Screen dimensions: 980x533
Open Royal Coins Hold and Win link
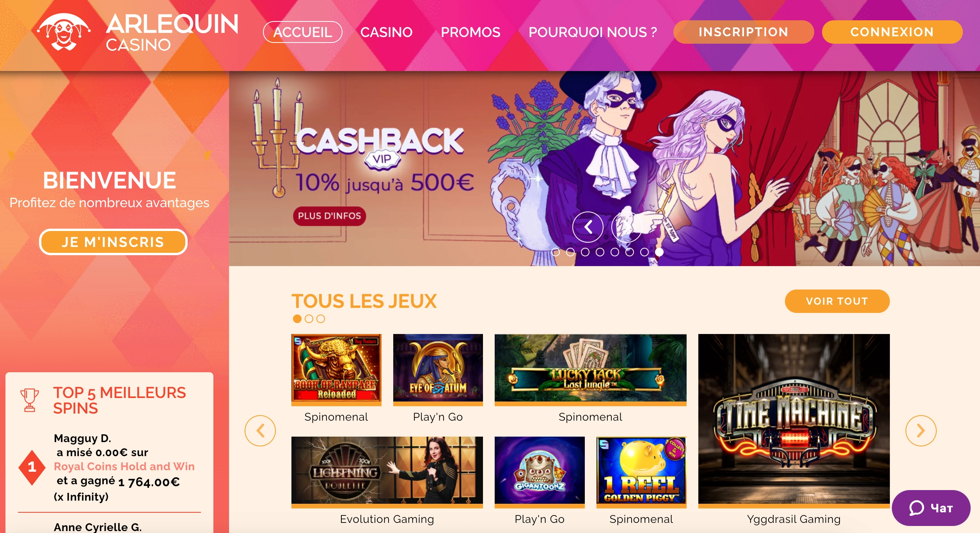pos(124,466)
